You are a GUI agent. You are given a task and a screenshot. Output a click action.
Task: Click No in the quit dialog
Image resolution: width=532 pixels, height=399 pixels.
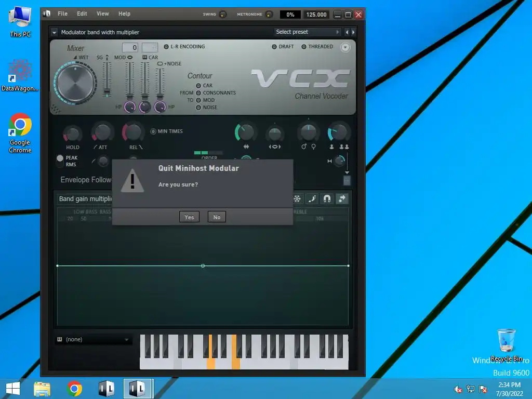pyautogui.click(x=217, y=217)
